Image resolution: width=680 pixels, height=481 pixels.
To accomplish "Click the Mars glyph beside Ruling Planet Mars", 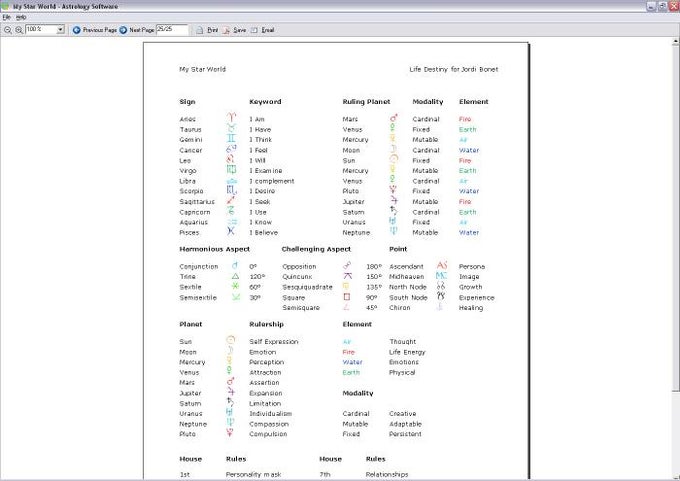I will click(x=393, y=118).
